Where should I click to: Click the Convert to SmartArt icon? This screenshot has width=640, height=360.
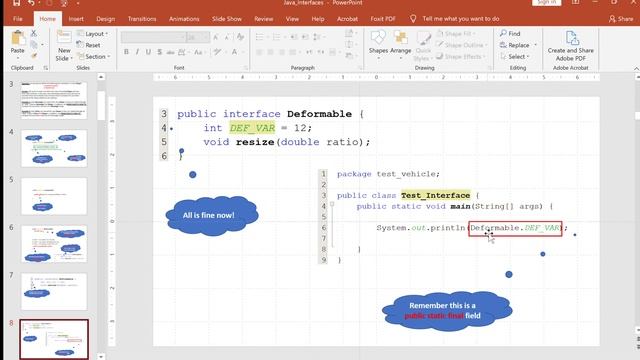[349, 56]
